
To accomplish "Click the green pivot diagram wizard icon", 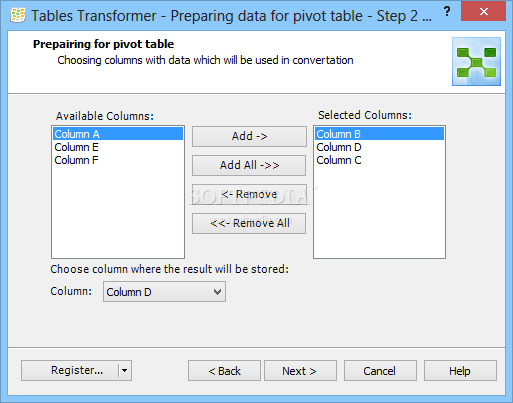I will [x=476, y=62].
